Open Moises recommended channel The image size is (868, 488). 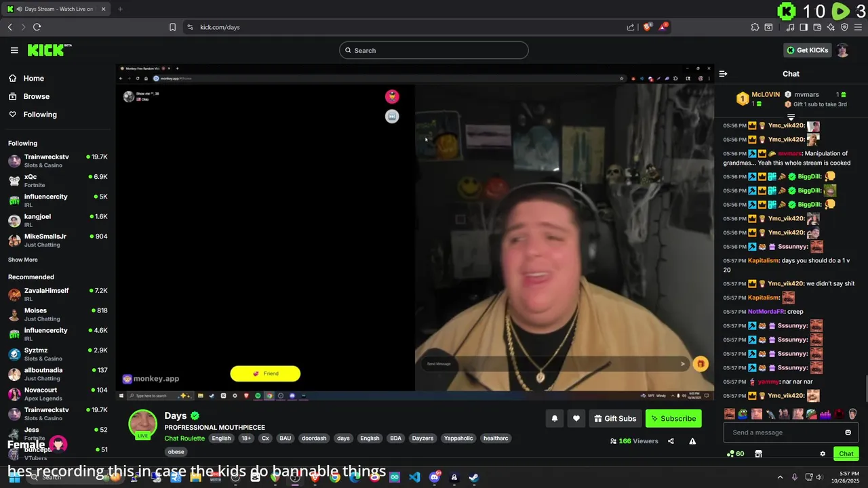[58, 314]
